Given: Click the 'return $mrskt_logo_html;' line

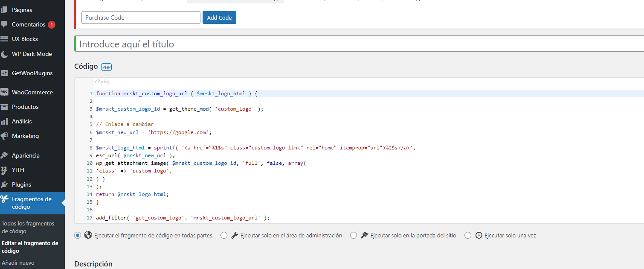Looking at the screenshot, I should 133,194.
